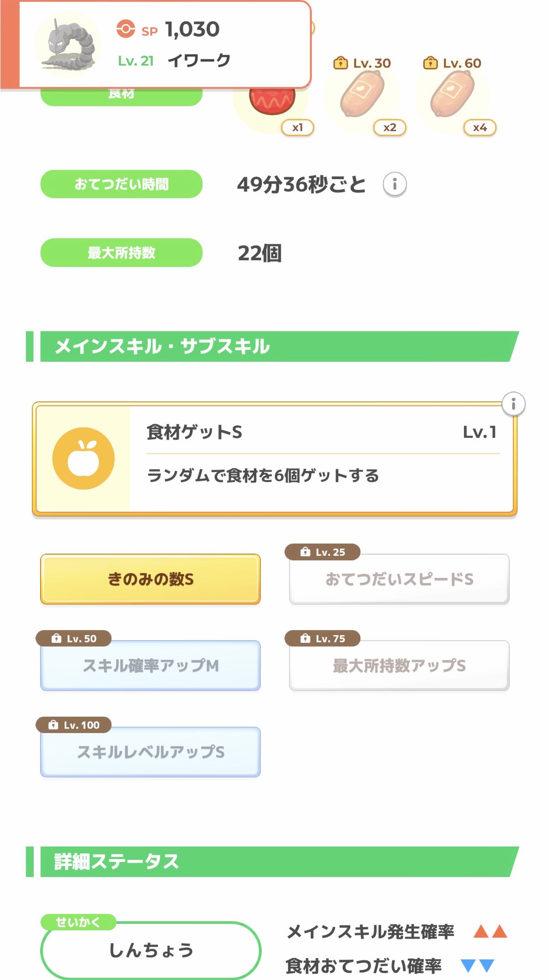Viewport: 549px width, 980px height.
Task: Tap the orange apple main skill icon
Action: click(83, 458)
